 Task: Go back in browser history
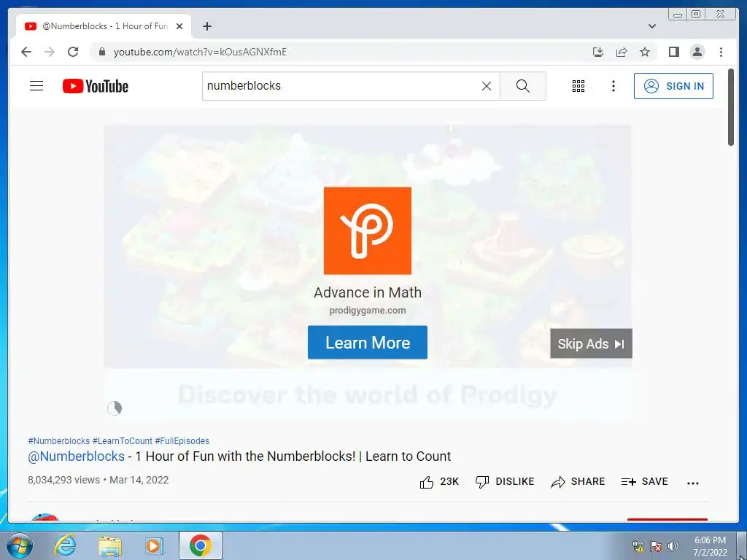pyautogui.click(x=26, y=52)
